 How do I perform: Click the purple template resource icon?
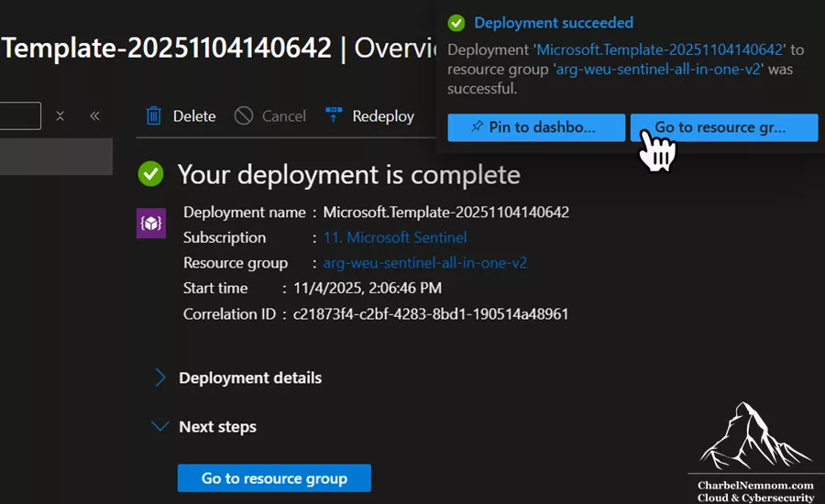point(151,223)
